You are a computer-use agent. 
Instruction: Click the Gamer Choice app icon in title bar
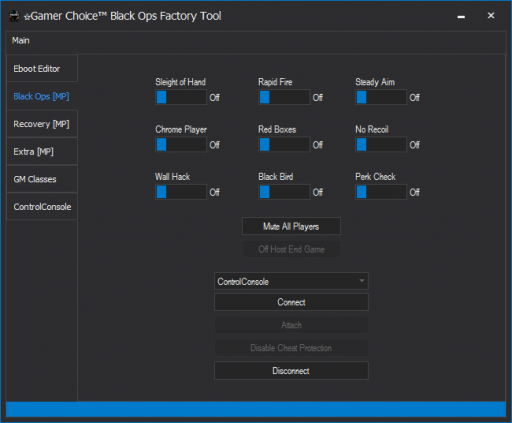click(14, 16)
